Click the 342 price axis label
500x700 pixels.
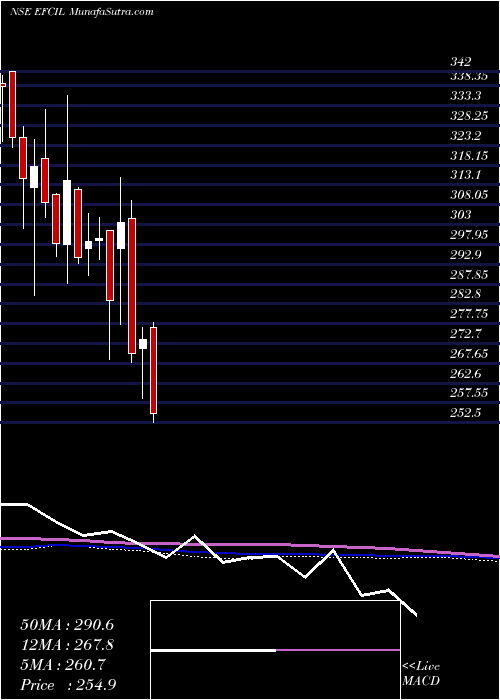coord(462,62)
